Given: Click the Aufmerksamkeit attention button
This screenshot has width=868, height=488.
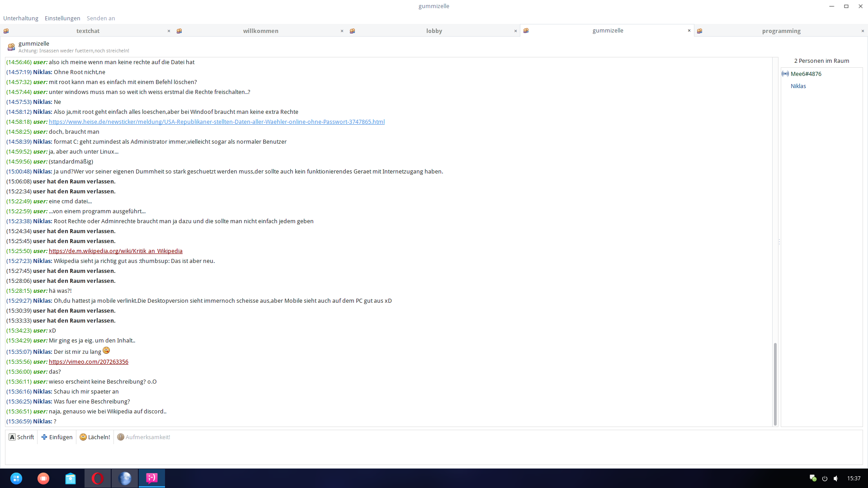Looking at the screenshot, I should tap(144, 437).
